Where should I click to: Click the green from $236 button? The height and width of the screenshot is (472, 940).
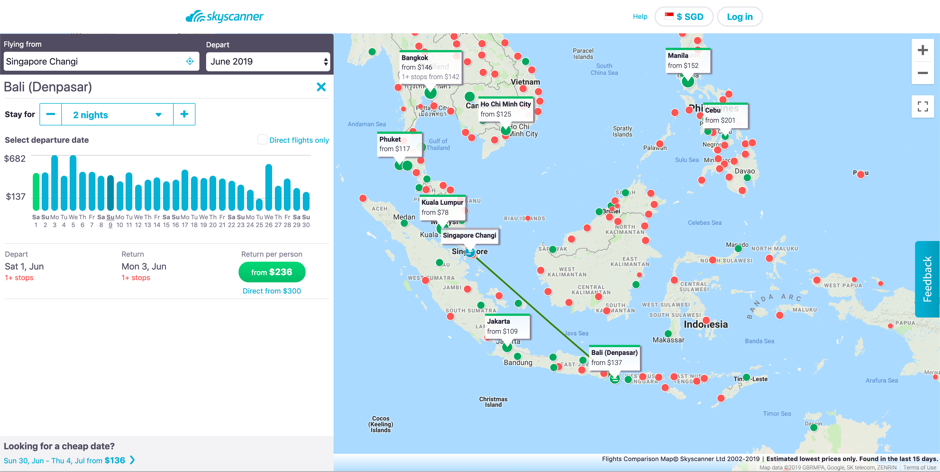pos(271,272)
